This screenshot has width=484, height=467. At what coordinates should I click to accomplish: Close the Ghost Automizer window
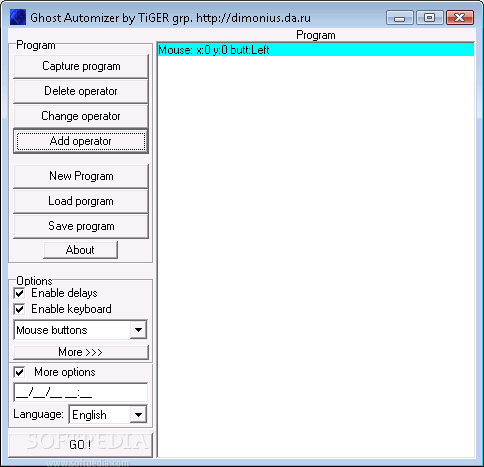pos(460,18)
